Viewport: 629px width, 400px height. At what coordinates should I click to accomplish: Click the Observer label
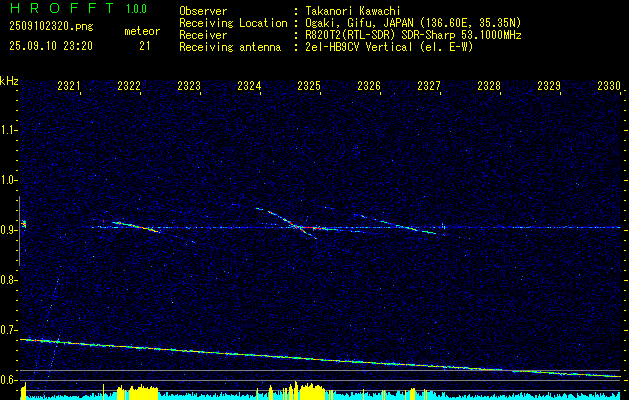203,11
